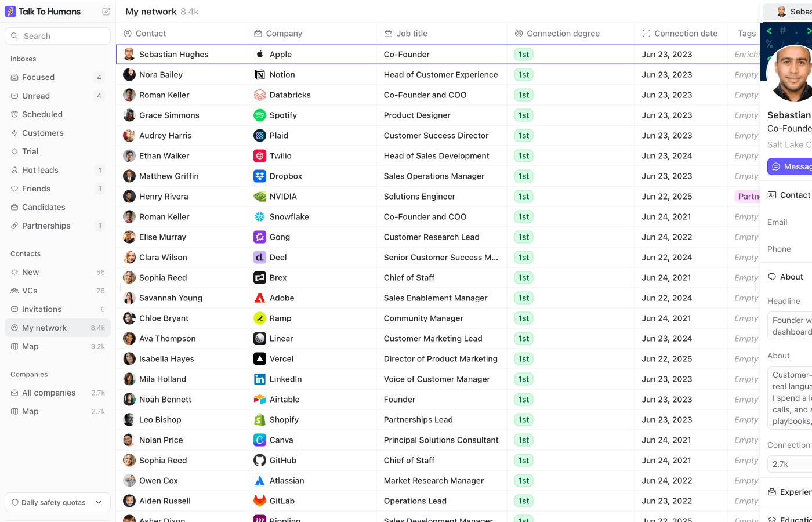The height and width of the screenshot is (522, 812).
Task: Show the Invitations contacts list
Action: [x=57, y=309]
